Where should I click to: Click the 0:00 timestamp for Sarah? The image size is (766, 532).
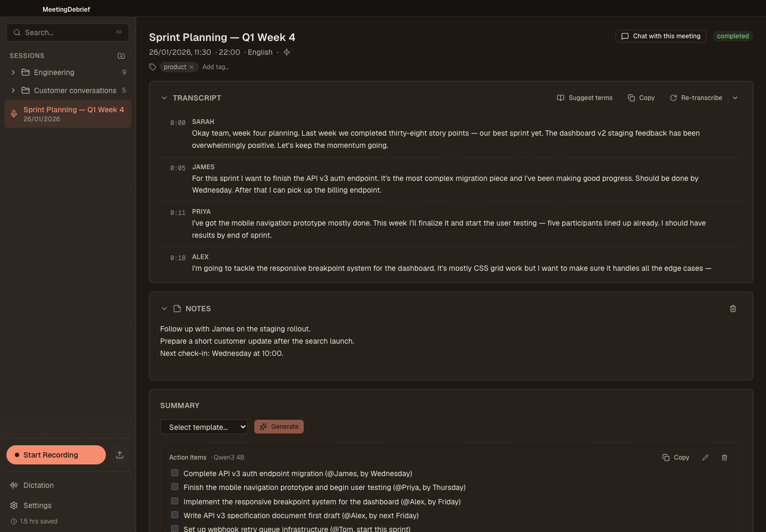pyautogui.click(x=178, y=123)
